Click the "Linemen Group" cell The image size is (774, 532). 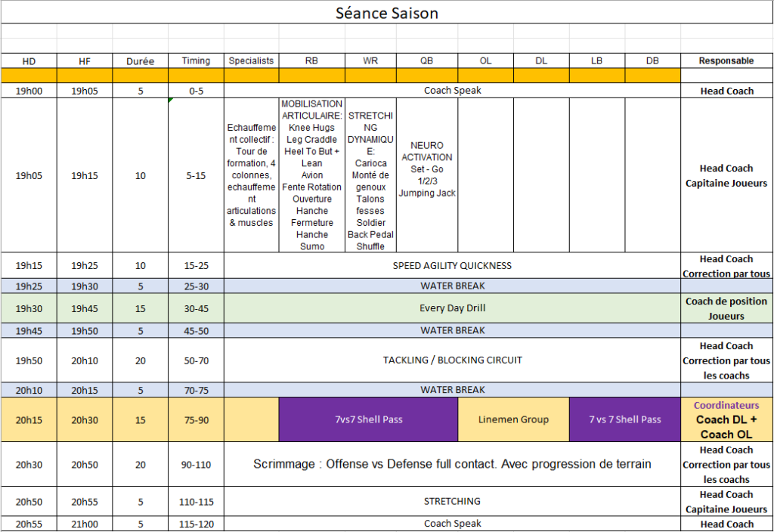coord(513,419)
